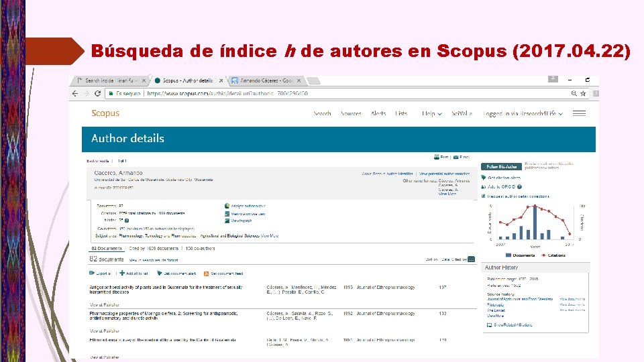Open Fitoterapia source link

495,305
